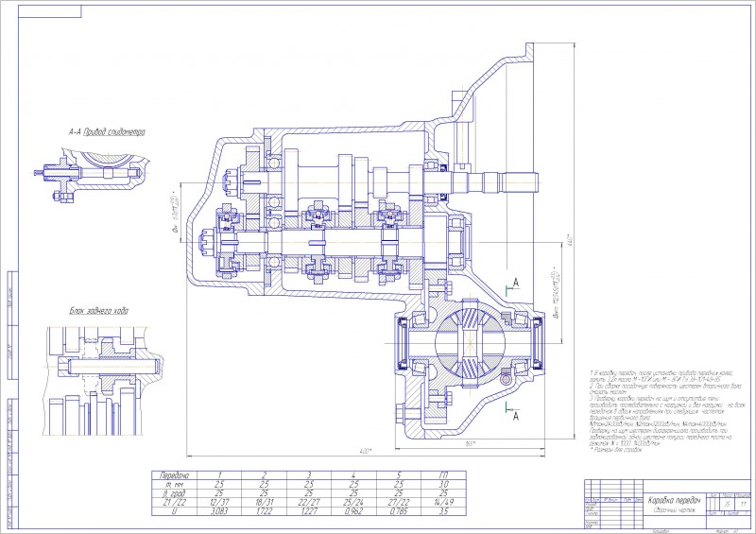Click the "3.0" module value in ГП column
The height and width of the screenshot is (534, 756).
[444, 484]
